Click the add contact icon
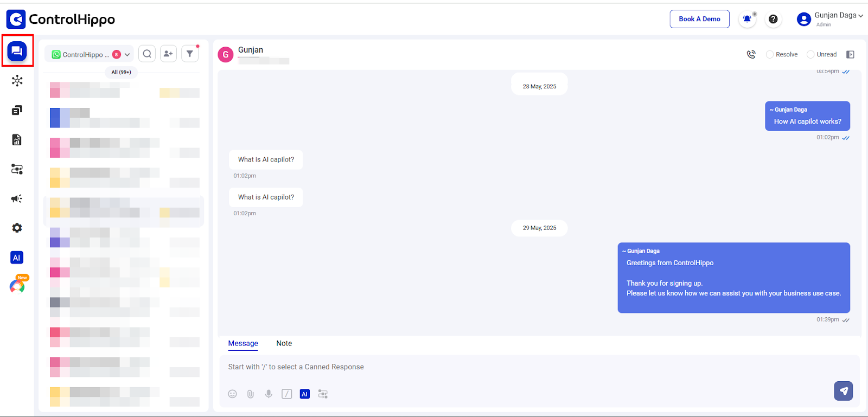The height and width of the screenshot is (417, 868). (x=168, y=54)
